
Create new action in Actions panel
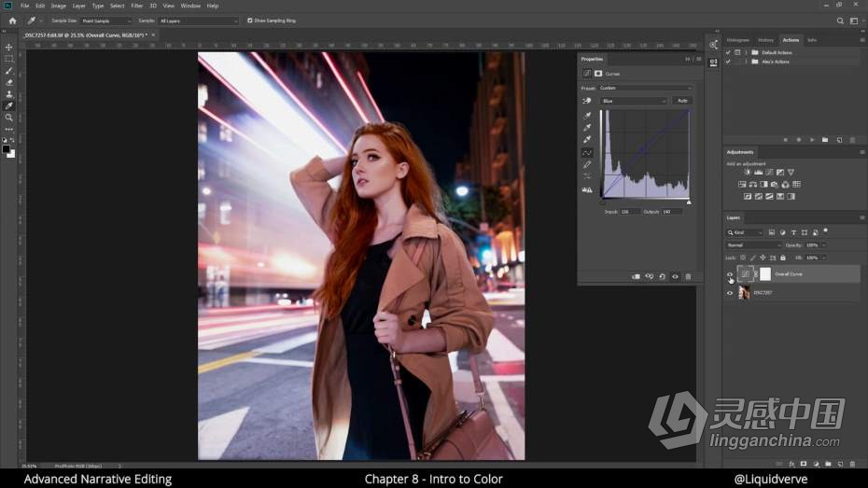tap(839, 140)
